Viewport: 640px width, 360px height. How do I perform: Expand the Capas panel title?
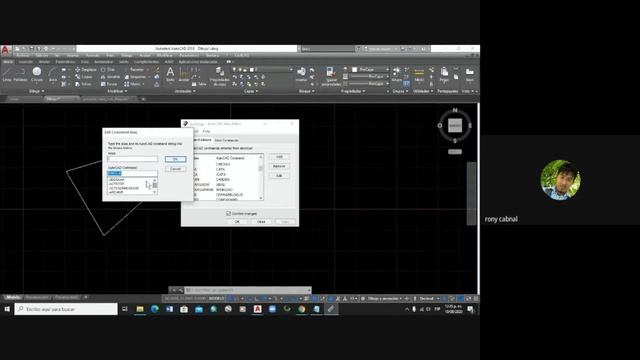point(251,91)
